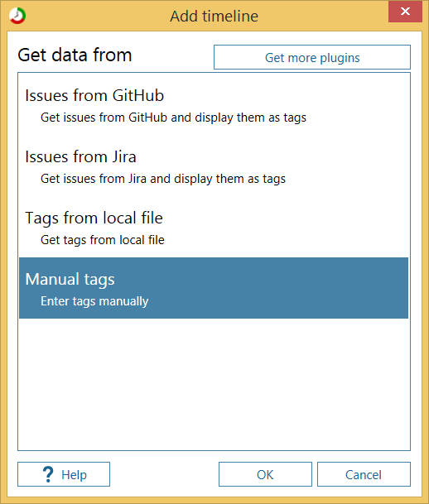
Task: Click empty area below Manual tags in list
Action: pyautogui.click(x=214, y=384)
